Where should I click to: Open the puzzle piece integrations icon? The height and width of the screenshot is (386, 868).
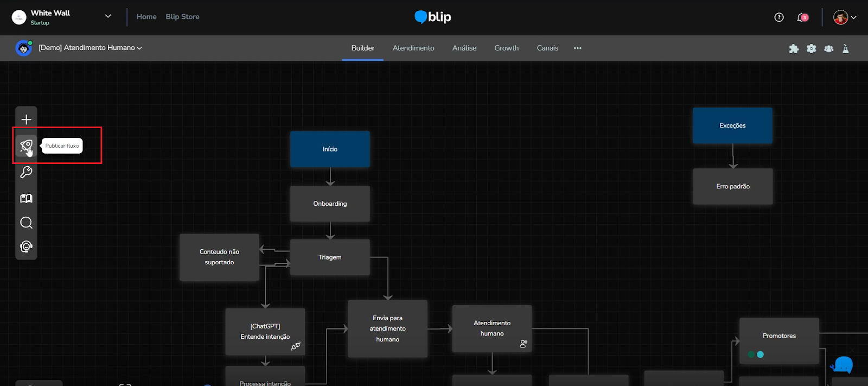(x=794, y=48)
